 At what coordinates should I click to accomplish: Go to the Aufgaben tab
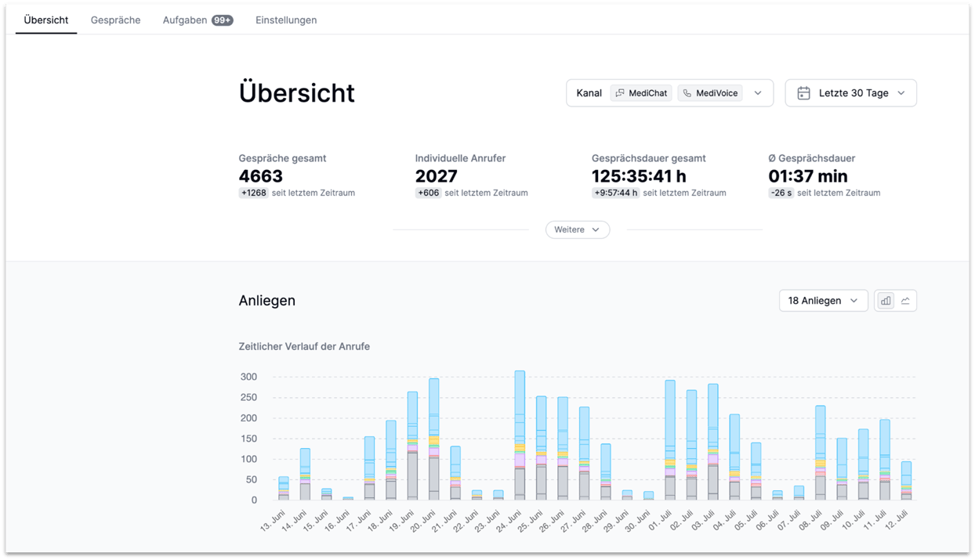[x=198, y=20]
